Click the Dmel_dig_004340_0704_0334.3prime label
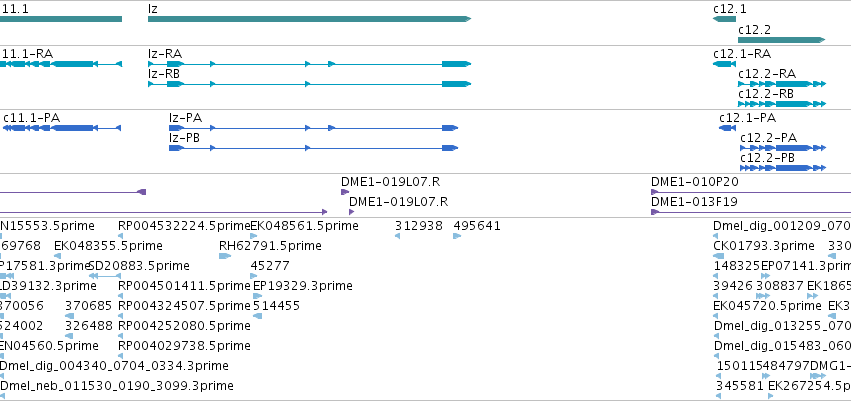 [114, 366]
